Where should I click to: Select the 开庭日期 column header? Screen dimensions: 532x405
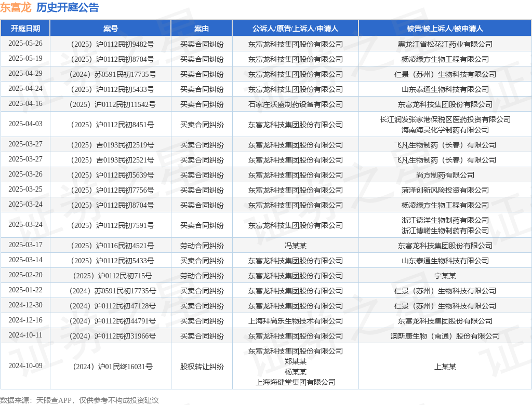25,29
